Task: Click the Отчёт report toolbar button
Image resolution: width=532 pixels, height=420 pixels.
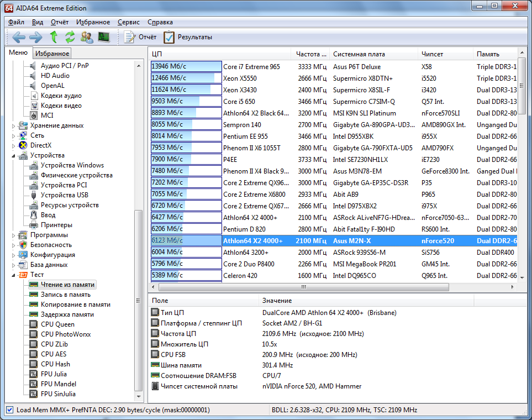Action: coord(140,37)
